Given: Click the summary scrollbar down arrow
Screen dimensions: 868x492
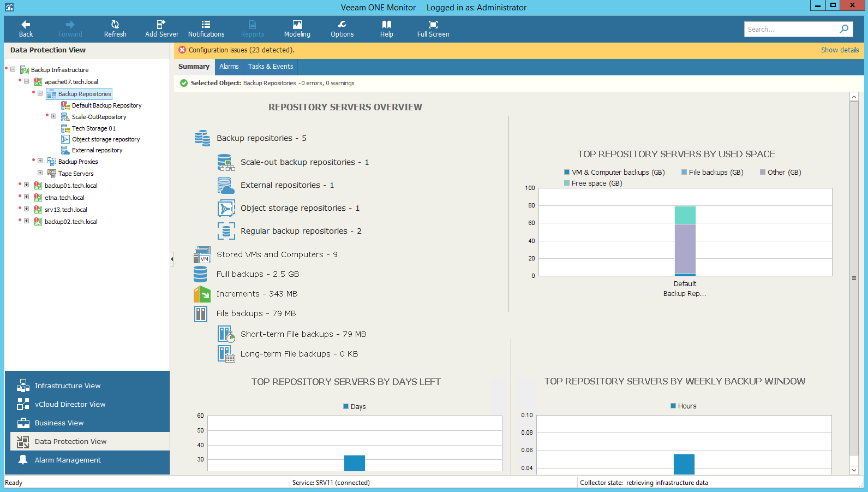Looking at the screenshot, I should (854, 470).
